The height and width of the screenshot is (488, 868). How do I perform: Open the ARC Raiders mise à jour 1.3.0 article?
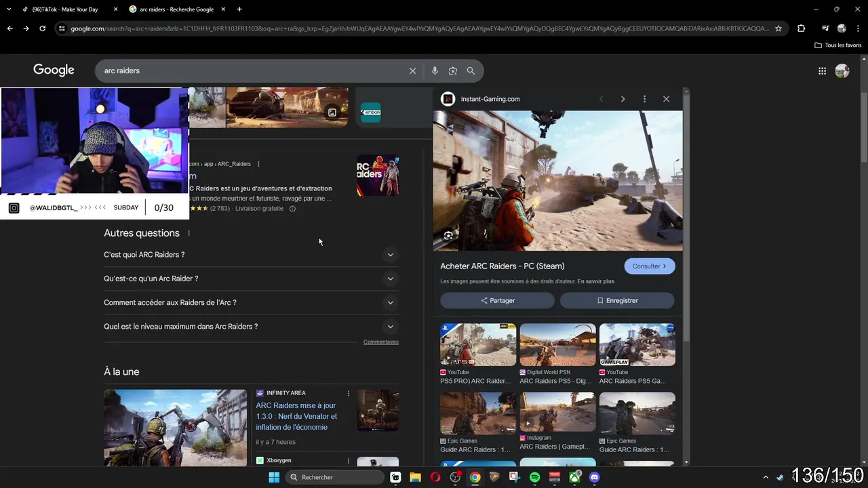[296, 416]
